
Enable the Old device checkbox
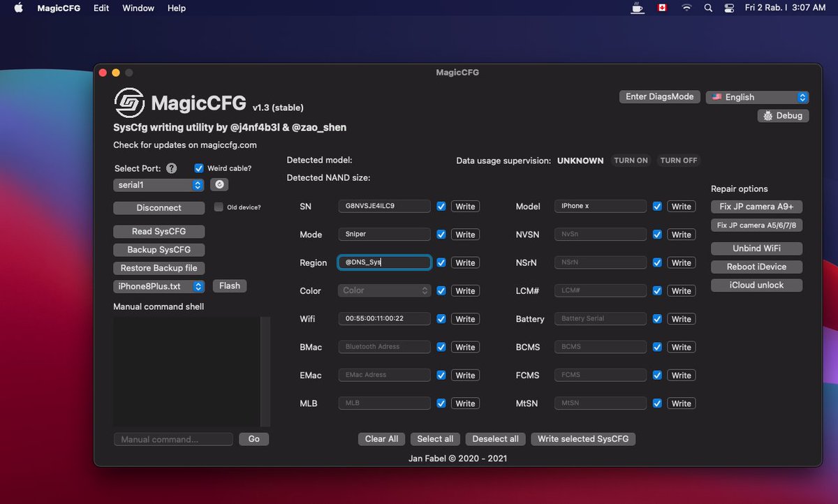click(x=219, y=207)
